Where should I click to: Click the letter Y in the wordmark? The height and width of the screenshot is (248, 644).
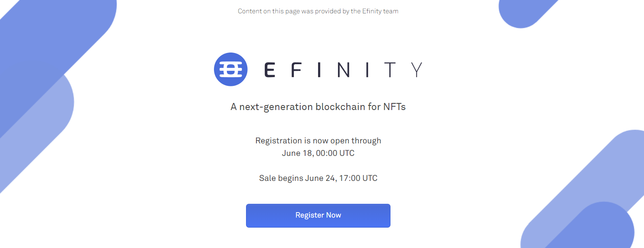(x=416, y=70)
